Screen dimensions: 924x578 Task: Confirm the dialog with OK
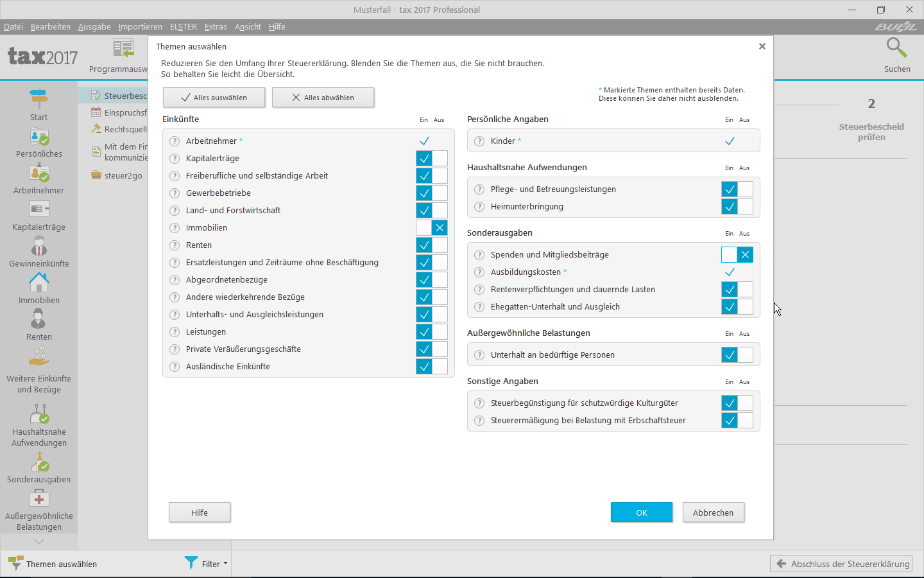click(641, 512)
